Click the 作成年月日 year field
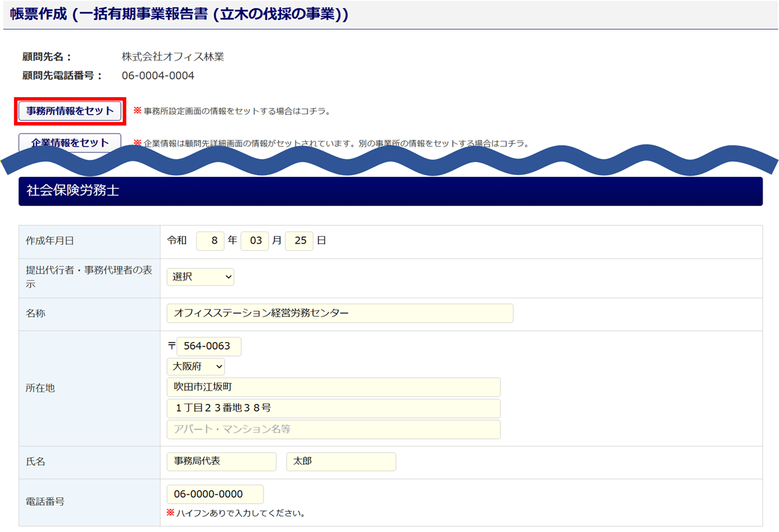The width and height of the screenshot is (779, 532). tap(210, 240)
